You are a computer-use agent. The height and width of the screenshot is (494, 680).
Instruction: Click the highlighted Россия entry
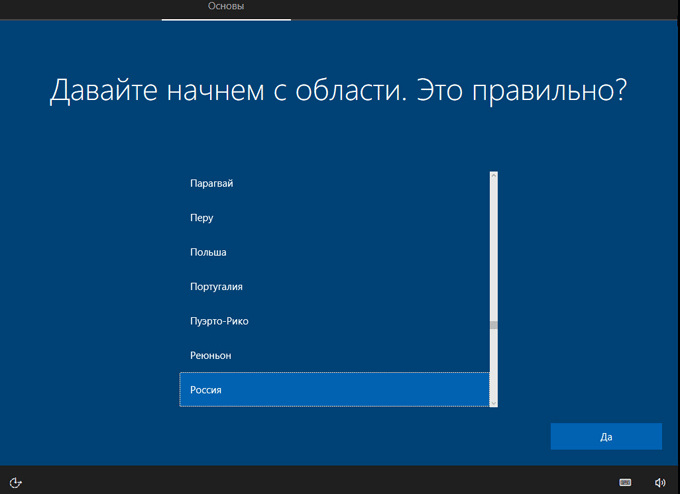(x=206, y=390)
